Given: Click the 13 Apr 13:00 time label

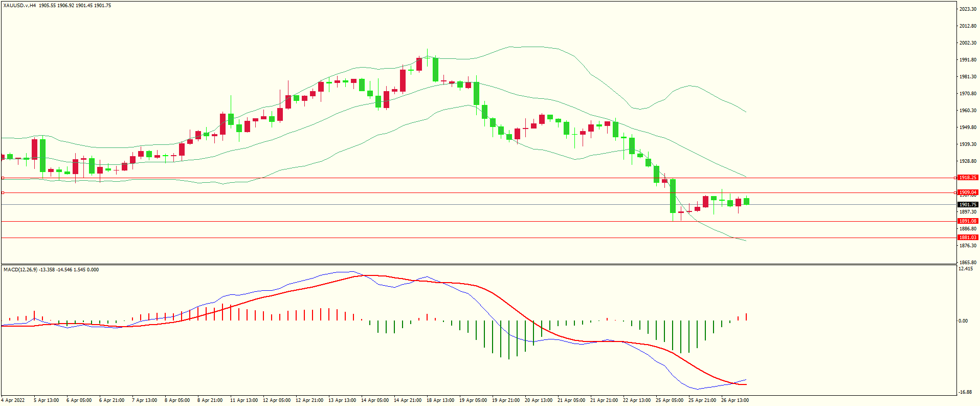Looking at the screenshot, I should click(x=342, y=400).
